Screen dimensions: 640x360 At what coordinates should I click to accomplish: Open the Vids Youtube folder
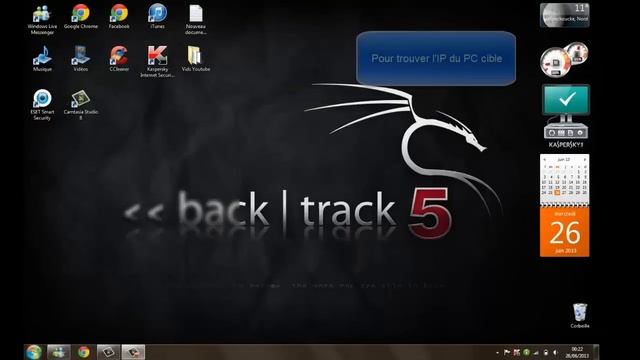tap(196, 59)
